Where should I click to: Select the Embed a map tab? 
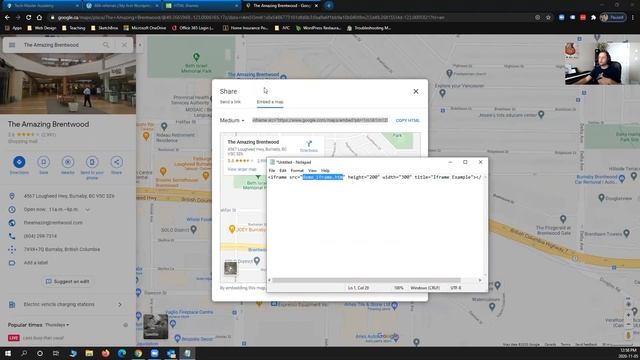pos(270,102)
